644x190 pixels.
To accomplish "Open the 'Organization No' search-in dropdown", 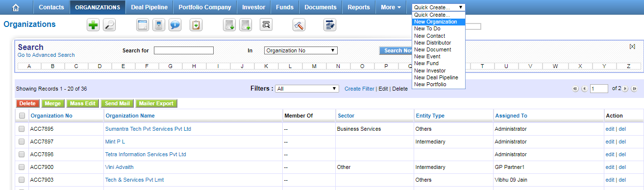I will point(301,50).
